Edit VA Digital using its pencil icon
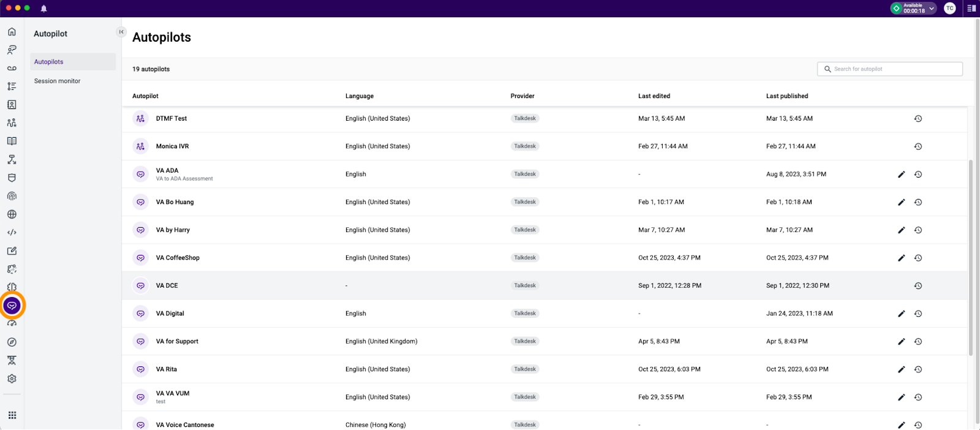This screenshot has width=980, height=430. point(901,314)
